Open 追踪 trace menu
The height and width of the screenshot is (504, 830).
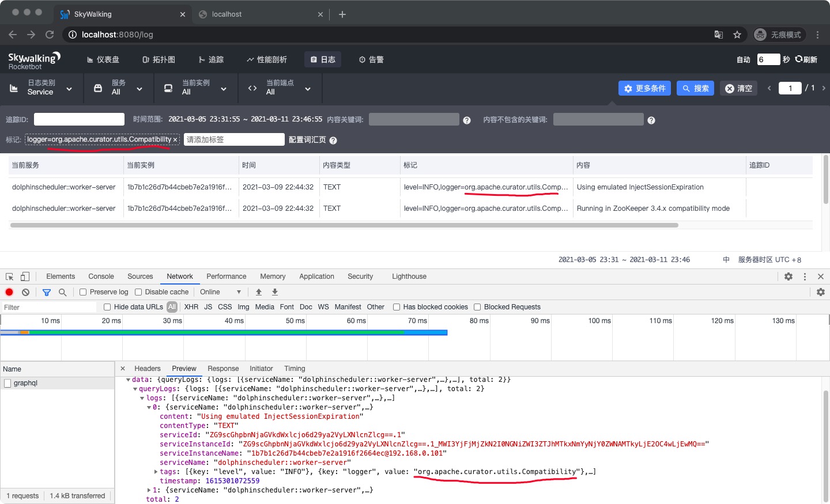point(211,60)
